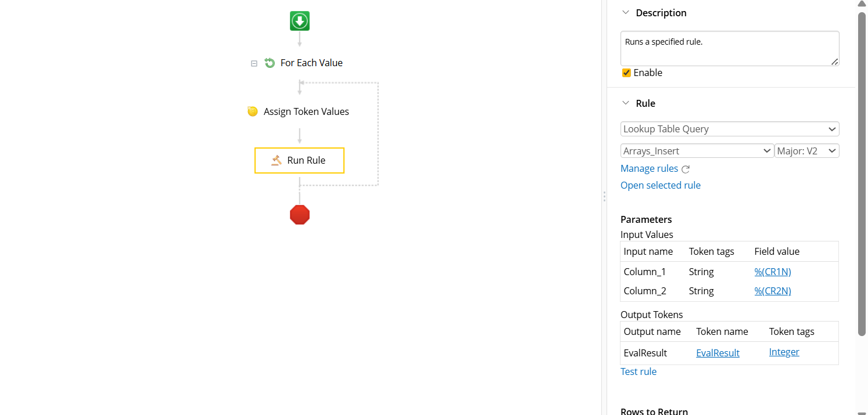Collapse the For Each Value loop box
This screenshot has height=415, width=868.
coord(254,63)
